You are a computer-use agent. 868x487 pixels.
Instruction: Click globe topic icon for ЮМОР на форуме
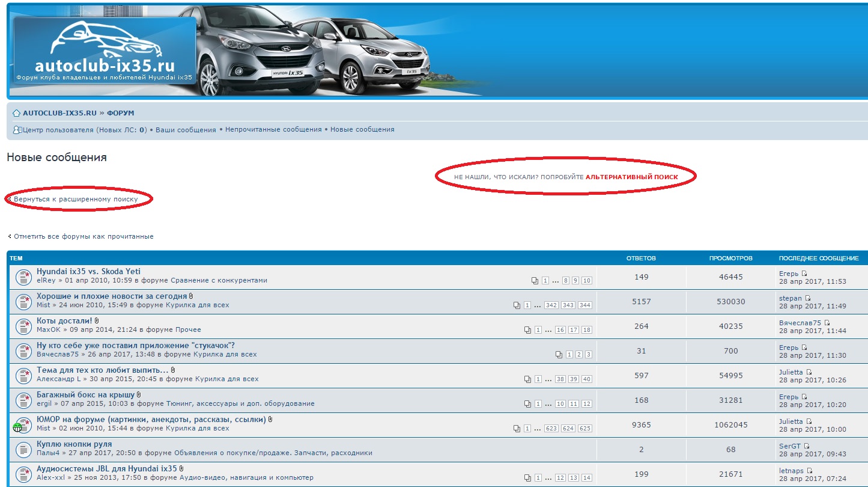pyautogui.click(x=22, y=424)
